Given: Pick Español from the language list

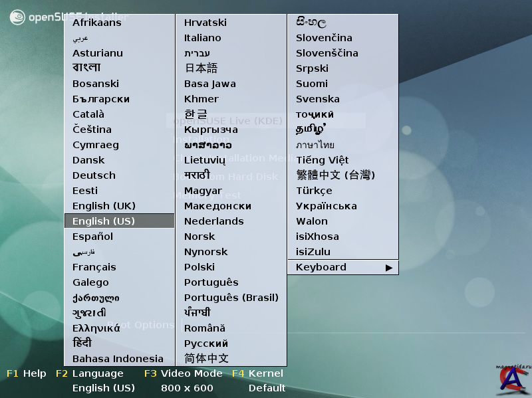Looking at the screenshot, I should pos(92,237).
